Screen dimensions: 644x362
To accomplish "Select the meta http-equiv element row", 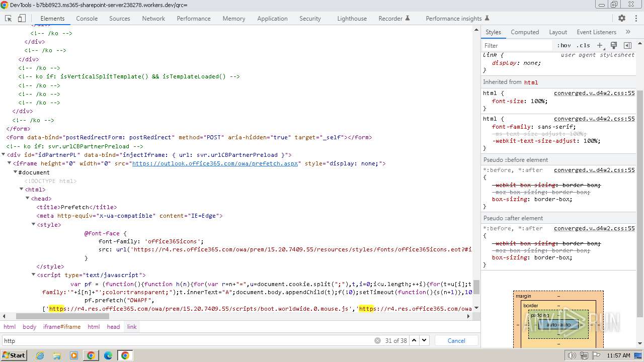I will coord(129,216).
